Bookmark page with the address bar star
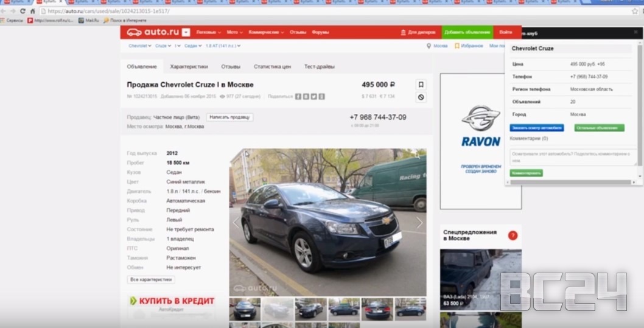The image size is (644, 328). (634, 11)
